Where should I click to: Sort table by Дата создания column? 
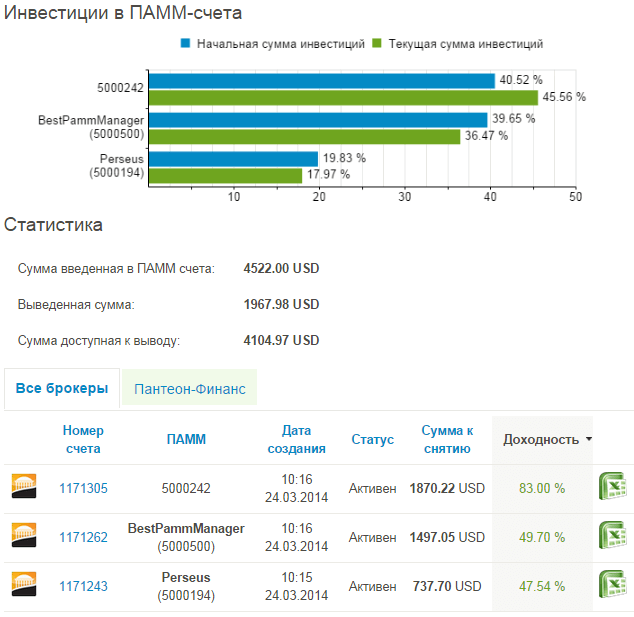coord(297,439)
